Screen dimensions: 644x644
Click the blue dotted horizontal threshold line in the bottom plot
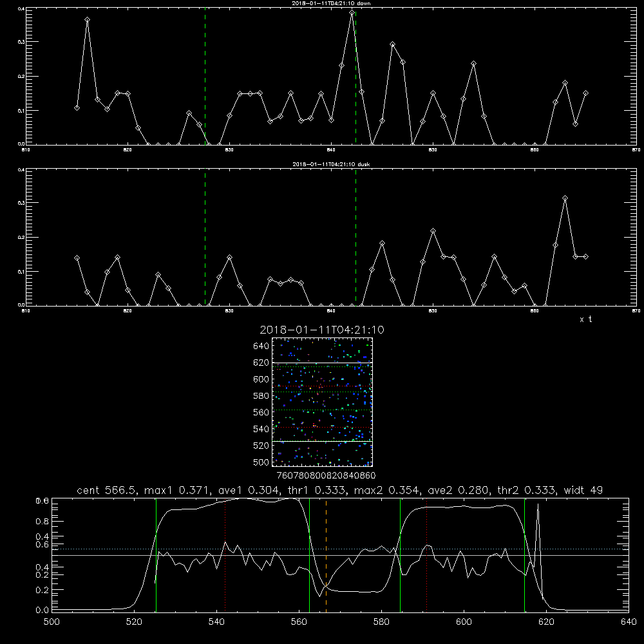point(340,549)
